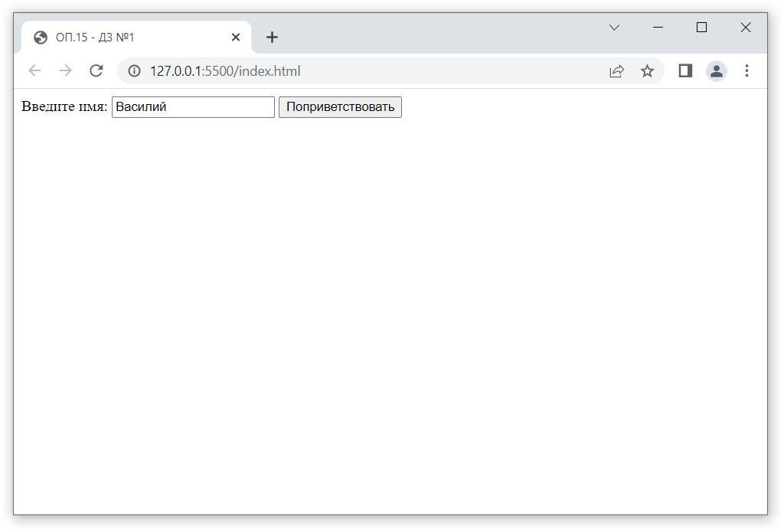Viewport: 784px width, 532px height.
Task: Focus the name field containing Василий
Action: pos(193,107)
